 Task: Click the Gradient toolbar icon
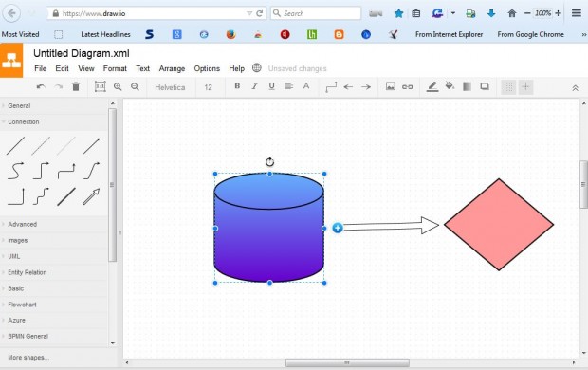point(467,86)
